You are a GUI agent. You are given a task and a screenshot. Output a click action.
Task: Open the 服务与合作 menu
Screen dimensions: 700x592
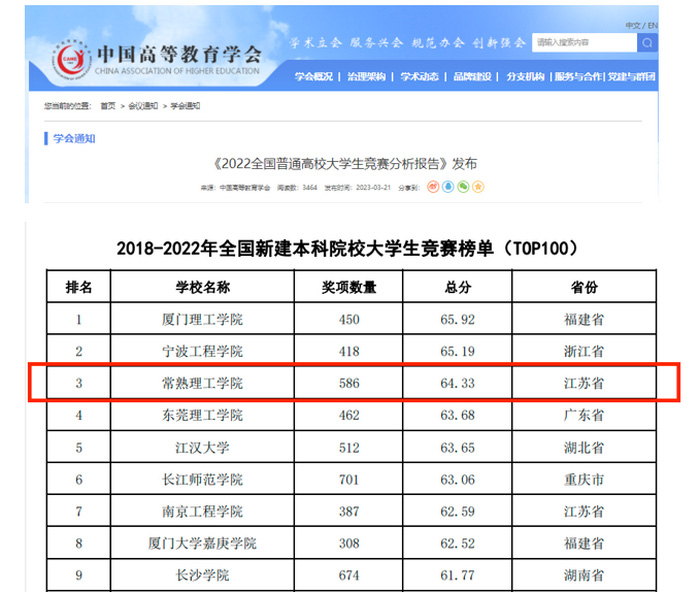coord(578,77)
